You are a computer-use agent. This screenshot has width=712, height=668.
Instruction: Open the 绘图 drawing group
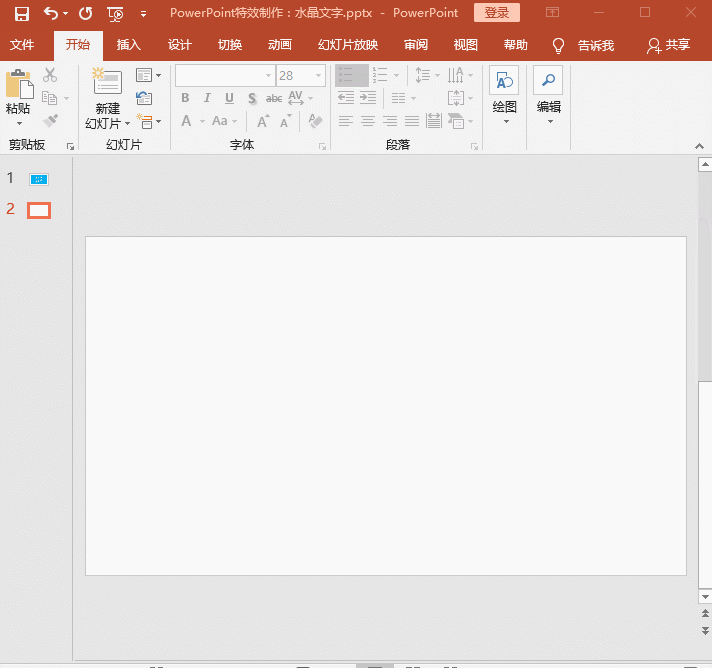(504, 95)
